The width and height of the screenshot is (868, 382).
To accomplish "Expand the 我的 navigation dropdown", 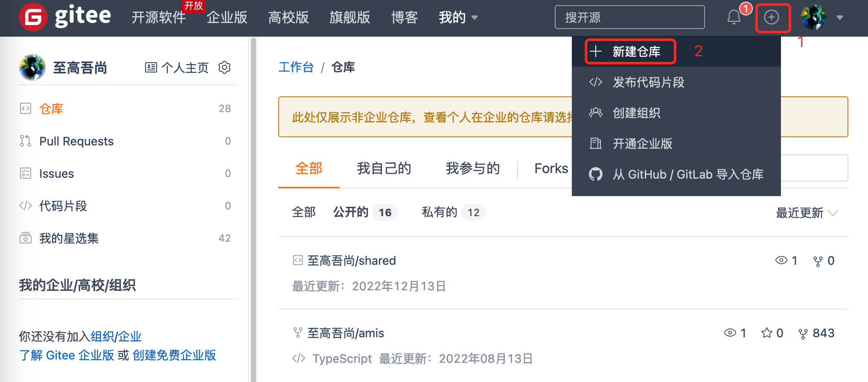I will 458,17.
